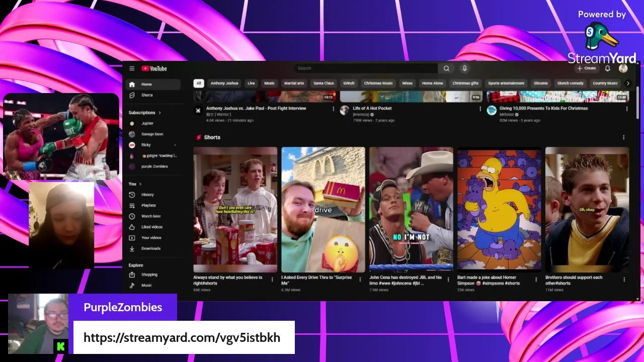
Task: Open more options for Anthony Joshua video
Action: click(x=333, y=109)
